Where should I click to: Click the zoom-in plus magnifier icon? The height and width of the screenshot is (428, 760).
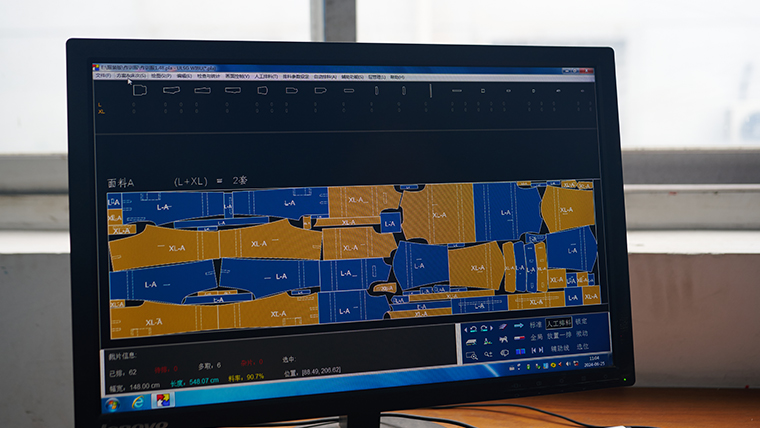(x=488, y=354)
